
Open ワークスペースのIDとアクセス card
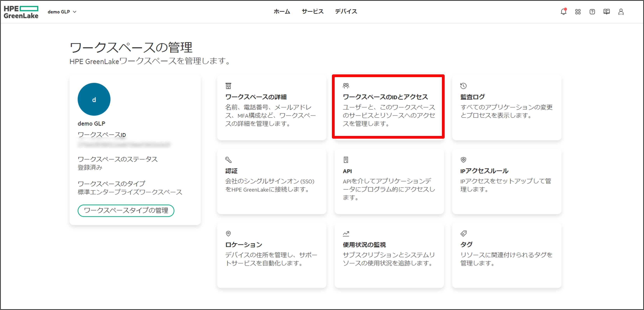[388, 107]
